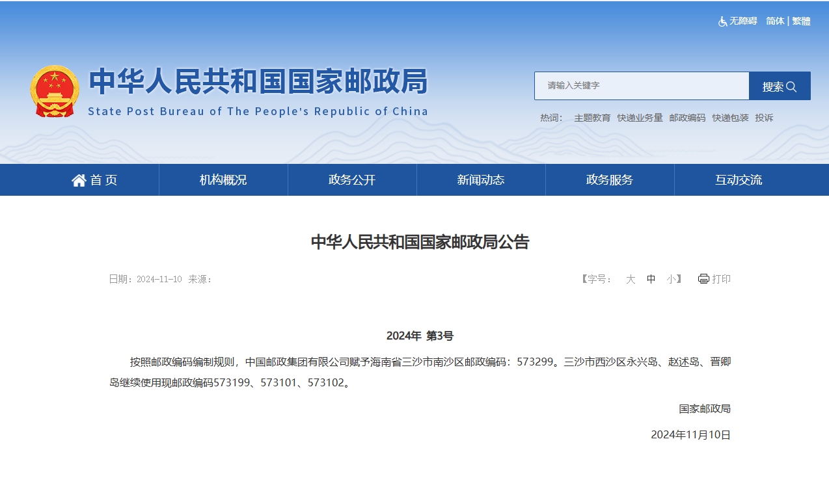The height and width of the screenshot is (504, 829).
Task: Click the accessibility wheelchair icon
Action: [722, 21]
